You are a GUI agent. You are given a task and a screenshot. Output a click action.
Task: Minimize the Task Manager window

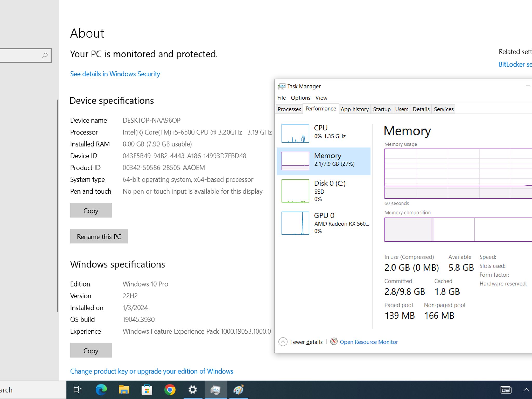[528, 86]
